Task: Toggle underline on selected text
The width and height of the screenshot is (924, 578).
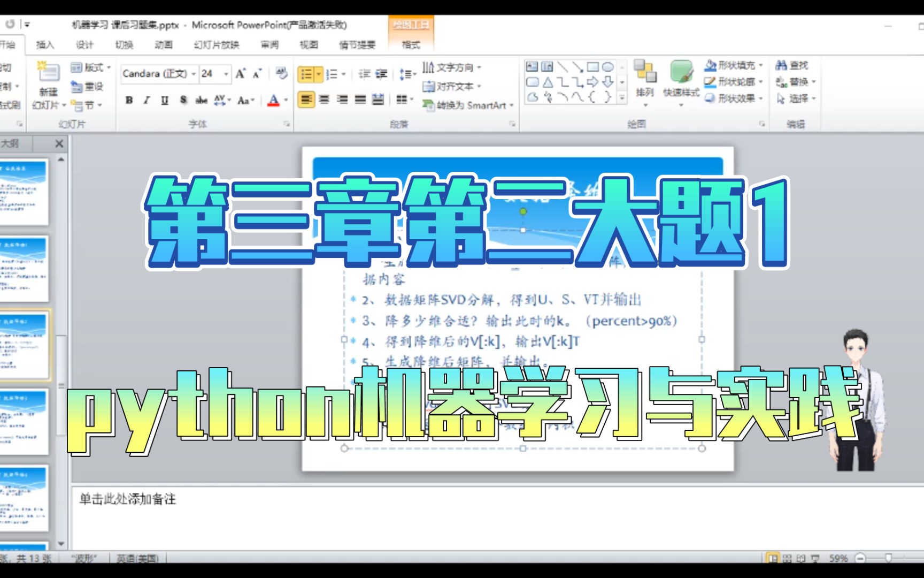Action: (165, 100)
